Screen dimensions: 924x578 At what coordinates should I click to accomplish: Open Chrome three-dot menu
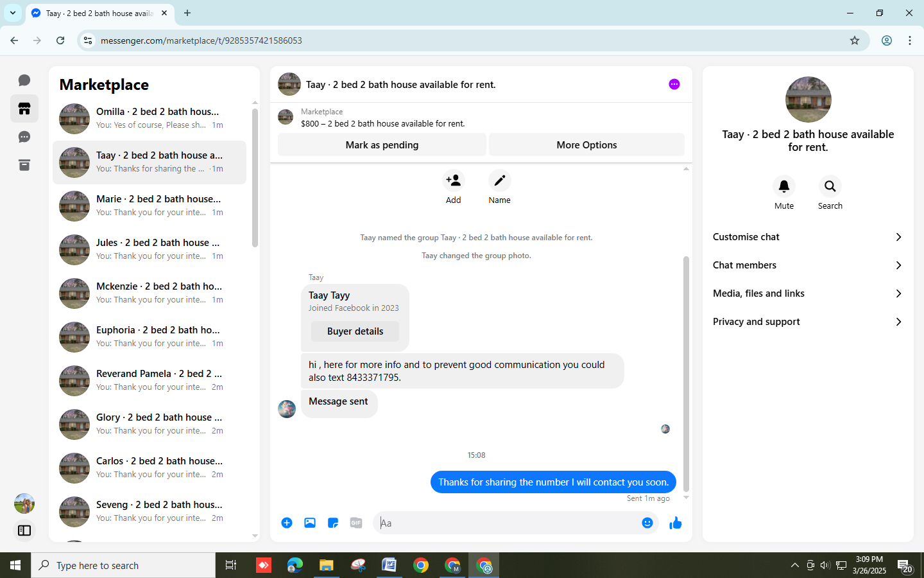[910, 40]
